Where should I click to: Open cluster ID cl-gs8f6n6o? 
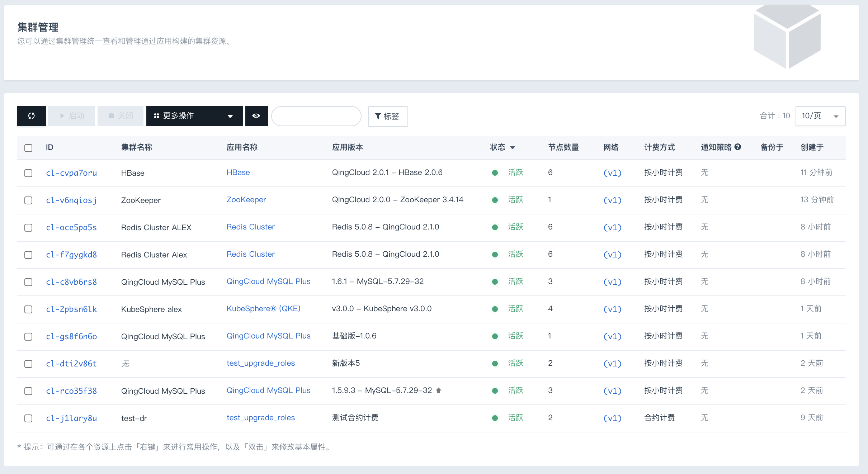71,336
